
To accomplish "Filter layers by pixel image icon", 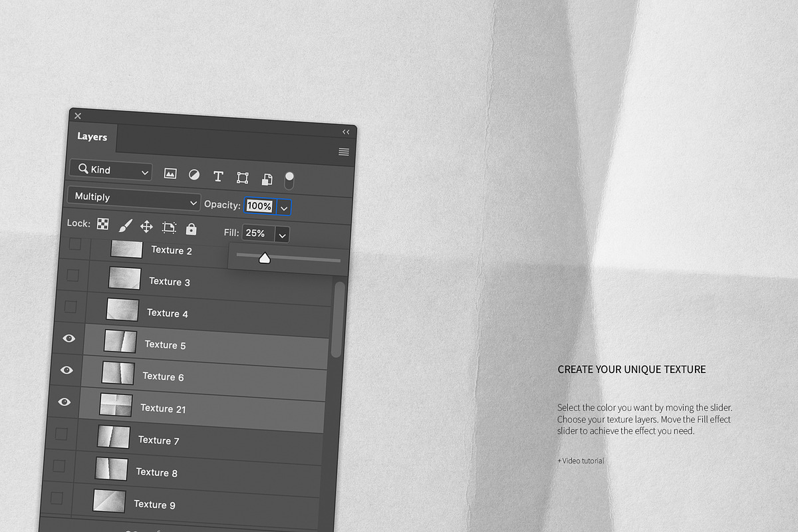I will click(x=170, y=174).
